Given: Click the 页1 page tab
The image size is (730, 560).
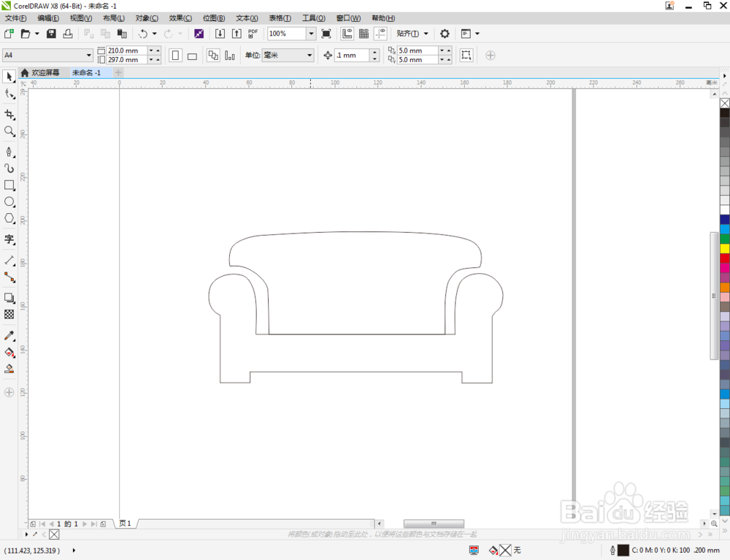Looking at the screenshot, I should tap(126, 523).
